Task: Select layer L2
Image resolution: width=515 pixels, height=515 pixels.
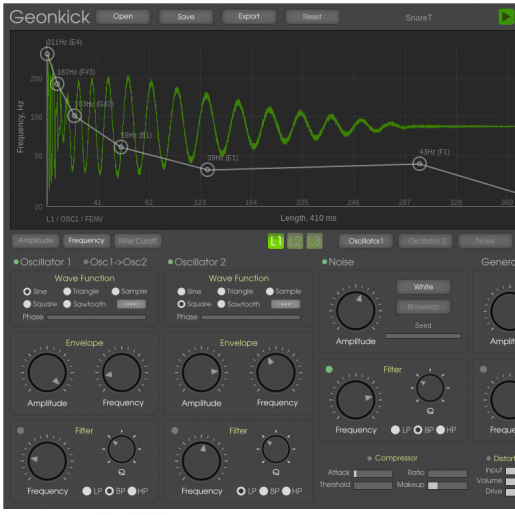Action: 295,241
